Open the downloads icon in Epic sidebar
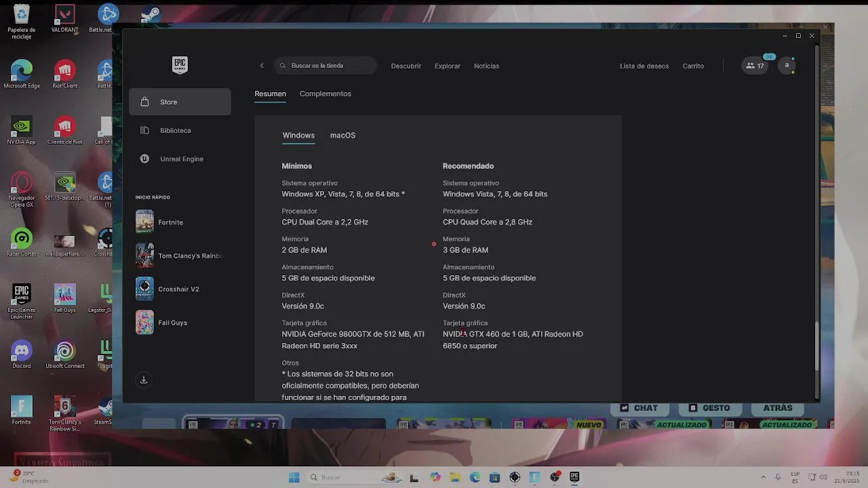The width and height of the screenshot is (868, 488). coord(144,380)
